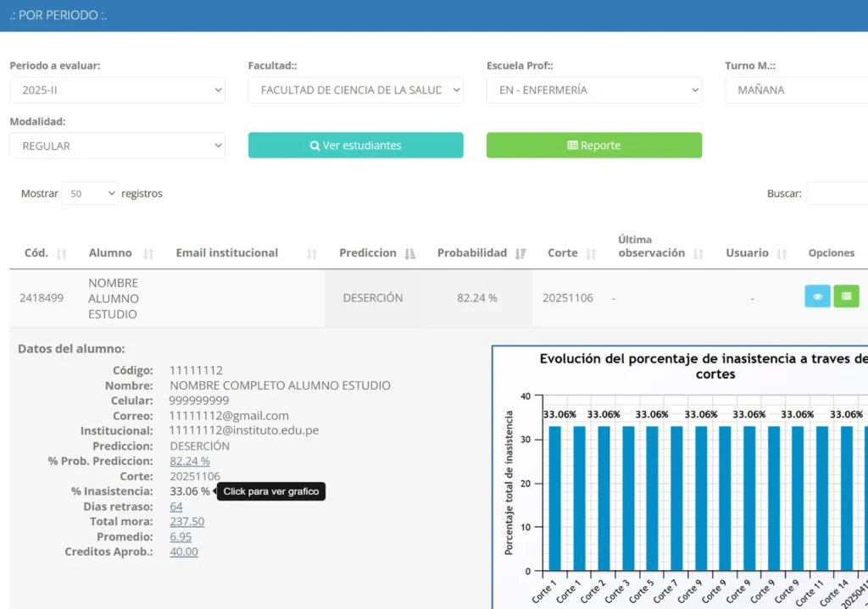The height and width of the screenshot is (609, 868).
Task: Open the Dias retraso 64 link
Action: [176, 507]
